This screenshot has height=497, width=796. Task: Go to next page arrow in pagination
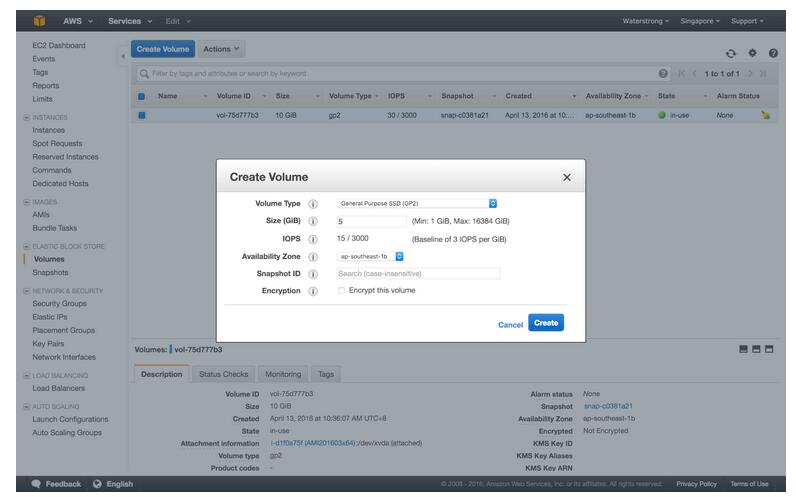tap(750, 74)
